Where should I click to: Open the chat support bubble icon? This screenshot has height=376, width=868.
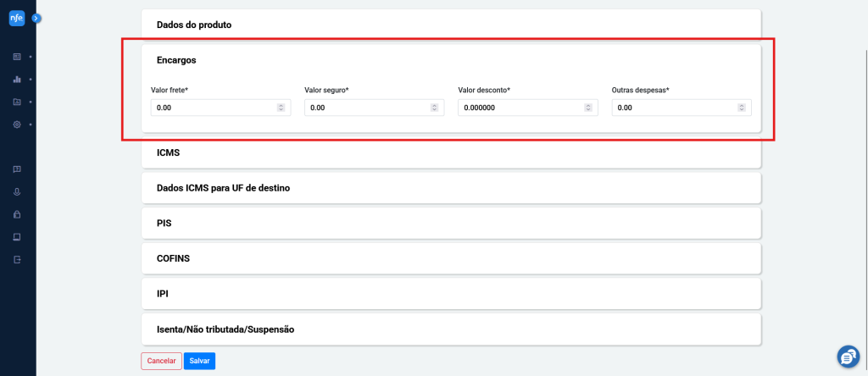tap(848, 357)
